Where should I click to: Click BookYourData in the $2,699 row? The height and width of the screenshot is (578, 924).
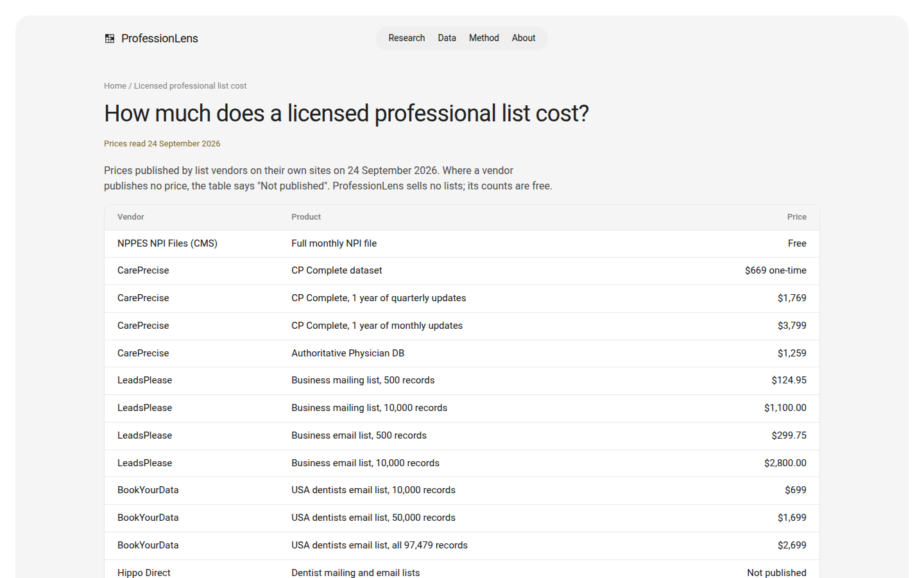pyautogui.click(x=148, y=545)
